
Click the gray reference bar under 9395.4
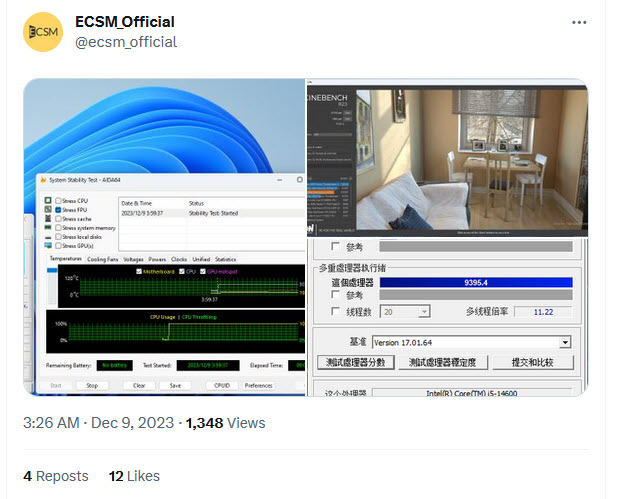[x=476, y=295]
